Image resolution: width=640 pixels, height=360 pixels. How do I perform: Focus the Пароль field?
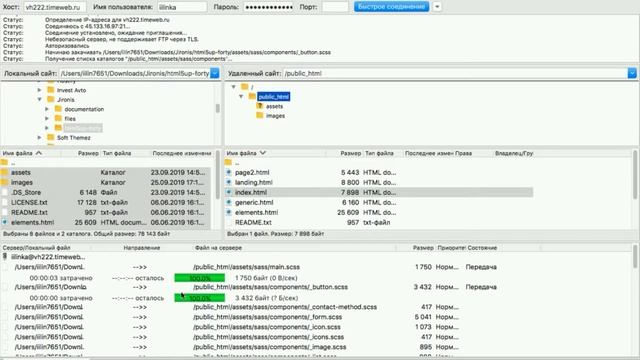(269, 7)
